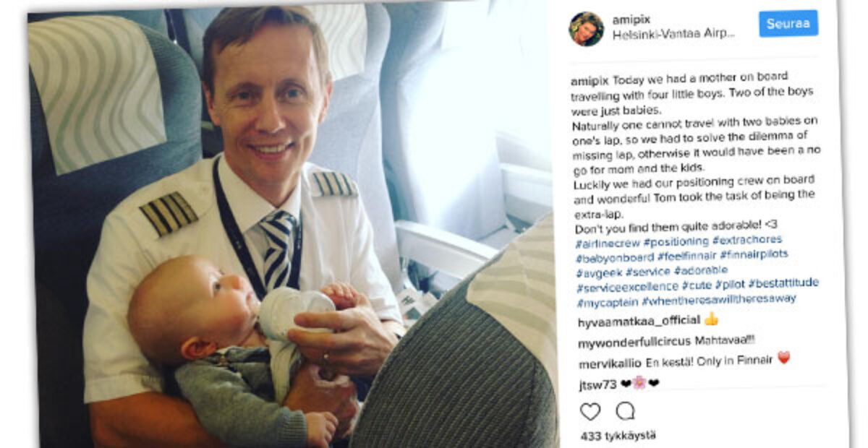This screenshot has height=448, width=868.
Task: Open the comment speech bubble icon
Action: click(x=625, y=411)
